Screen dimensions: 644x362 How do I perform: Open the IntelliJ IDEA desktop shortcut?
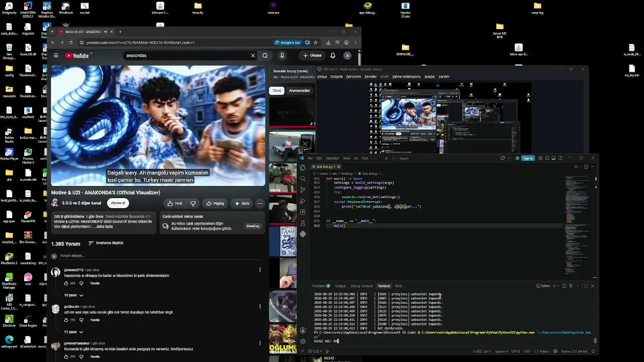coord(28,9)
